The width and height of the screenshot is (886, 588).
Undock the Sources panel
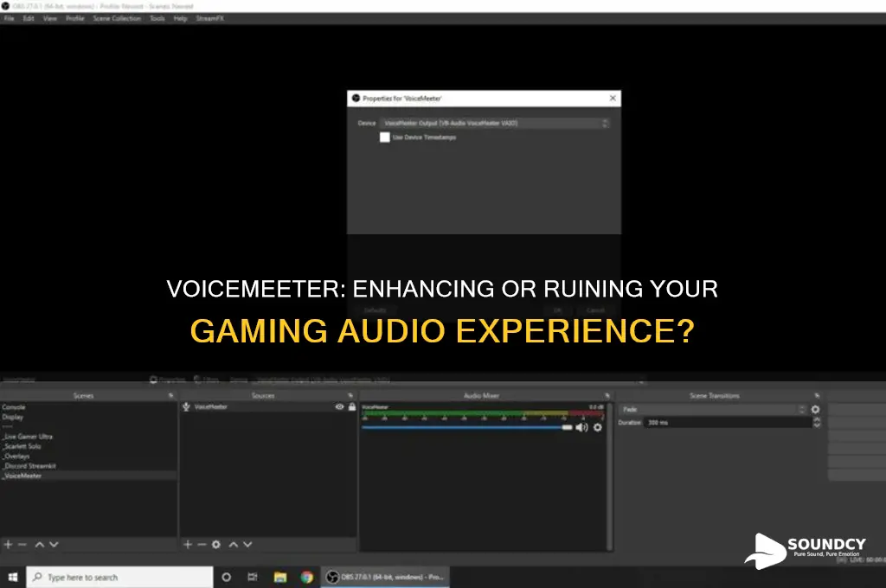pos(350,395)
